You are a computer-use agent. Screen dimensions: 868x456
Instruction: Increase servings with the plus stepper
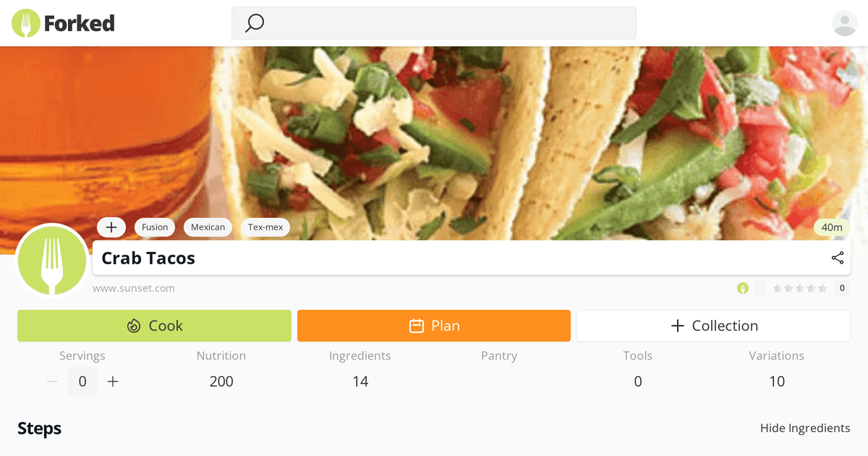click(113, 381)
